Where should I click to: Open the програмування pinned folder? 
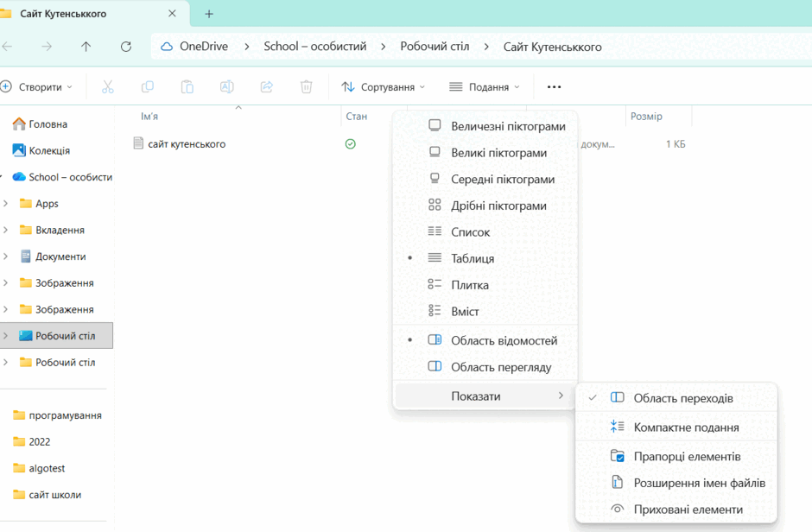click(x=57, y=415)
